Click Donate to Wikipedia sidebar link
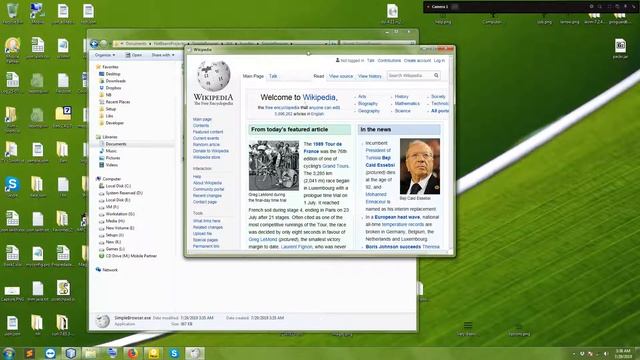The height and width of the screenshot is (360, 640). (211, 151)
